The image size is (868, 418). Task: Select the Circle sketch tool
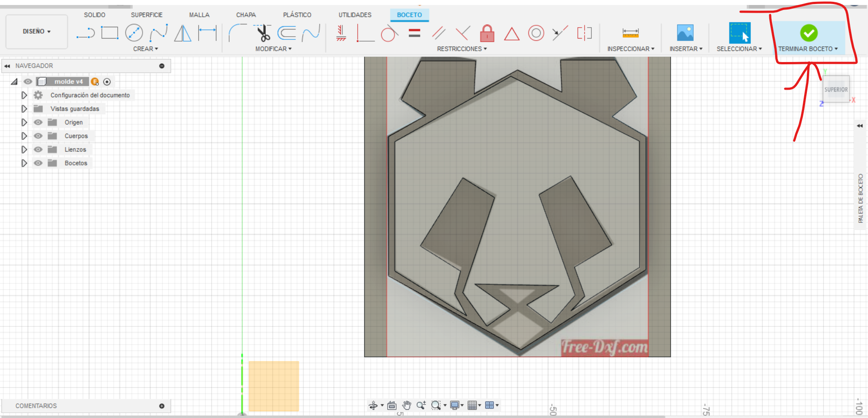[x=134, y=33]
